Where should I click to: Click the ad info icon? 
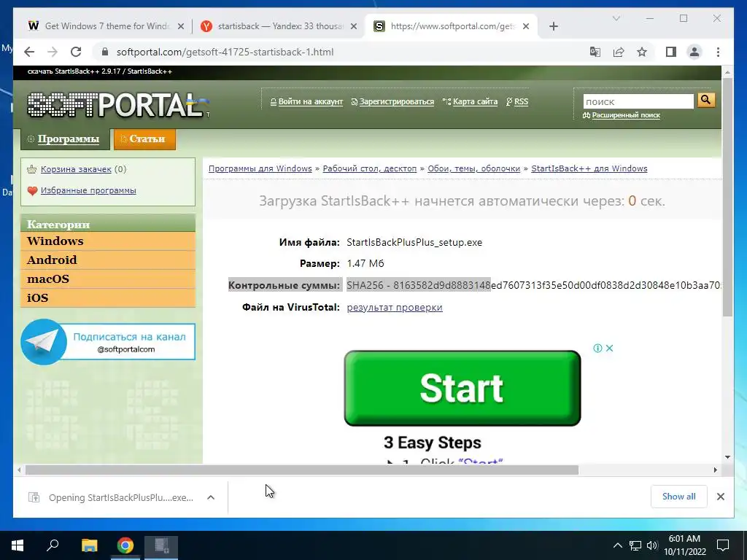597,348
